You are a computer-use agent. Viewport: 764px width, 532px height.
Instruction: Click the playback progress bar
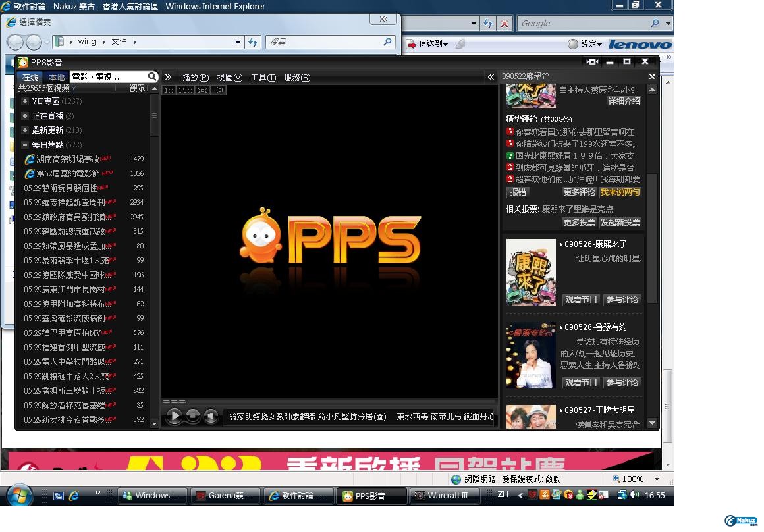point(329,401)
